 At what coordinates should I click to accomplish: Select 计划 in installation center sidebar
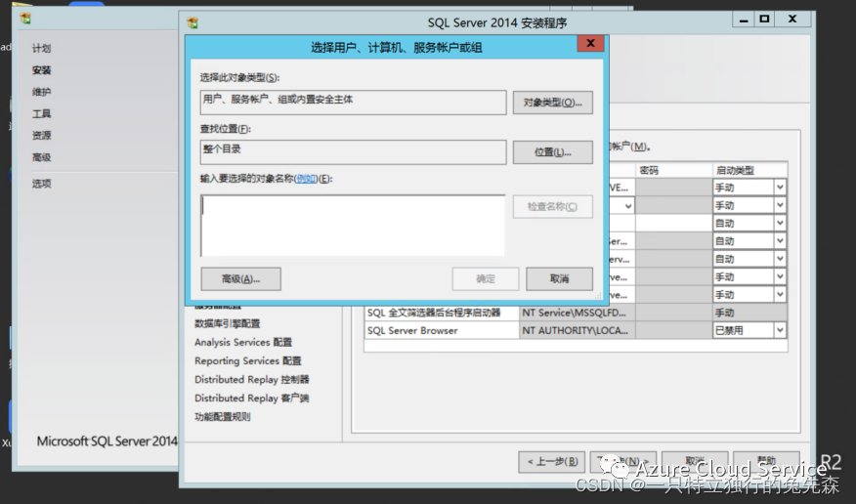[x=41, y=49]
